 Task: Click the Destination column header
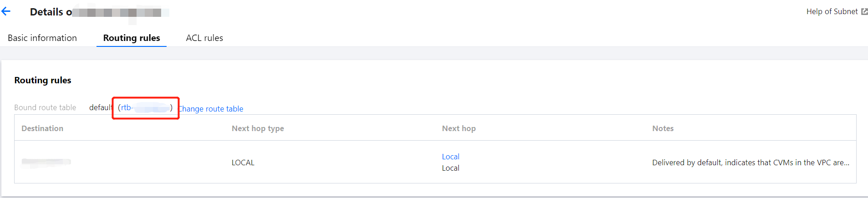point(42,128)
